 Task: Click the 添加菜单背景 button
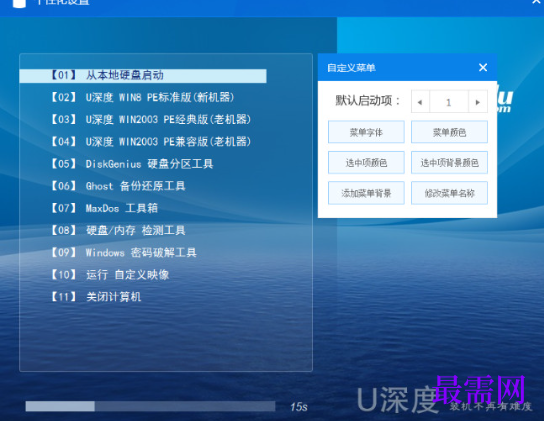(366, 193)
